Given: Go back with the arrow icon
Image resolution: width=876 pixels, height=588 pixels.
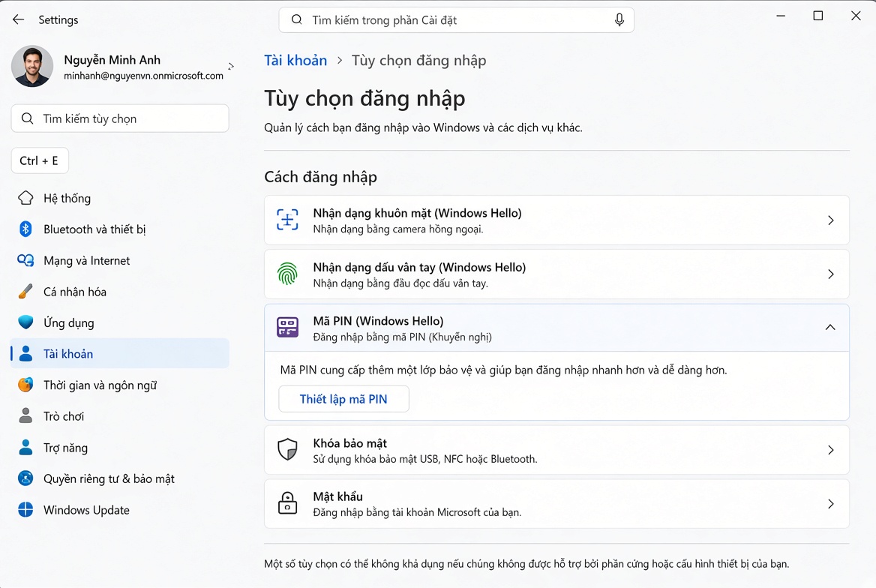Looking at the screenshot, I should coord(19,19).
